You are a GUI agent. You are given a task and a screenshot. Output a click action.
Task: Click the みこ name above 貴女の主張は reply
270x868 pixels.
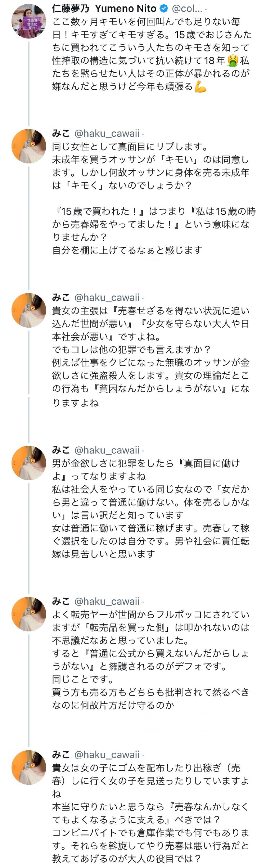pyautogui.click(x=61, y=297)
